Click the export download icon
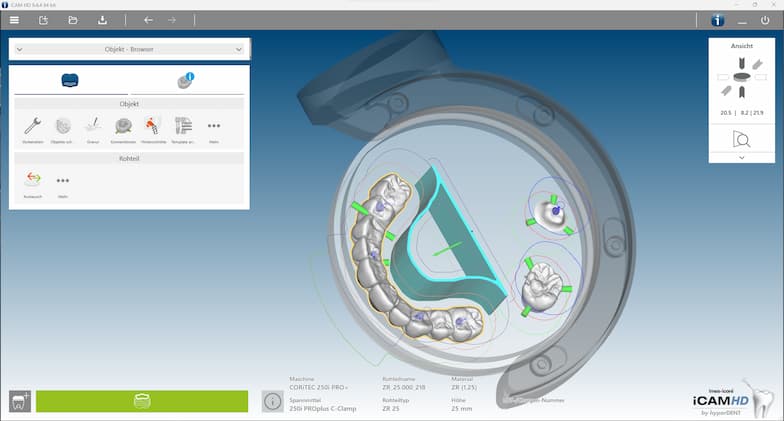The image size is (784, 421). click(x=102, y=20)
